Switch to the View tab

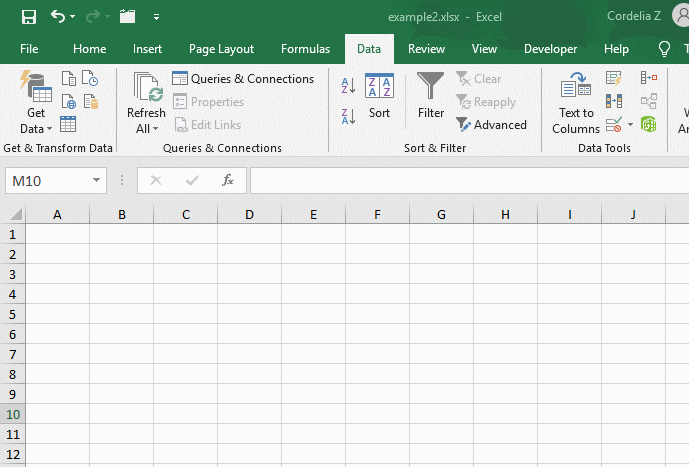click(484, 49)
